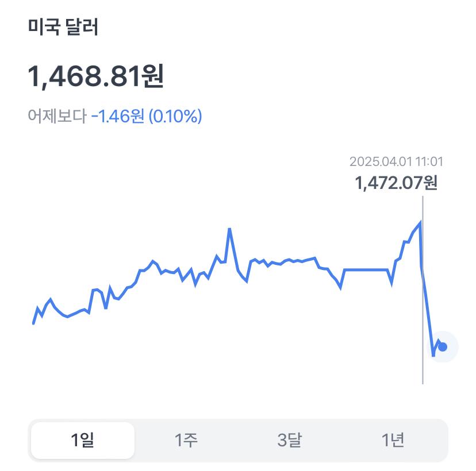The image size is (476, 471).
Task: Click the chart's highest peak near cursor line
Action: [420, 223]
